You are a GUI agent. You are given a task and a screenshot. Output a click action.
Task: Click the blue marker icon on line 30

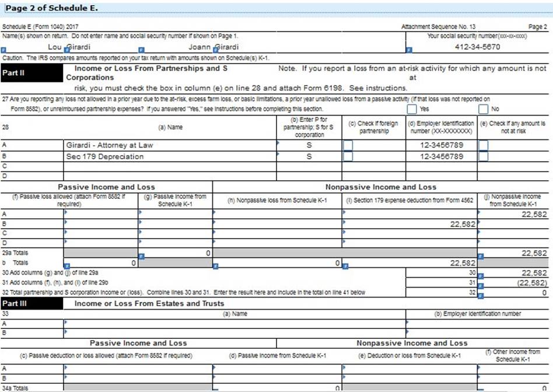point(481,276)
